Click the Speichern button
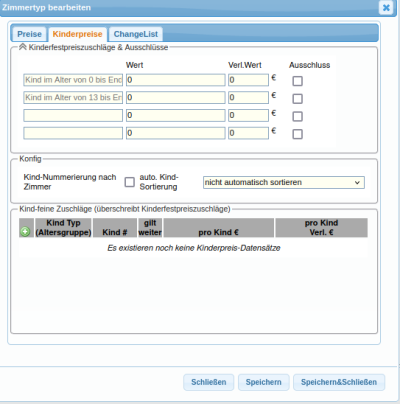The width and height of the screenshot is (400, 404). (x=263, y=382)
